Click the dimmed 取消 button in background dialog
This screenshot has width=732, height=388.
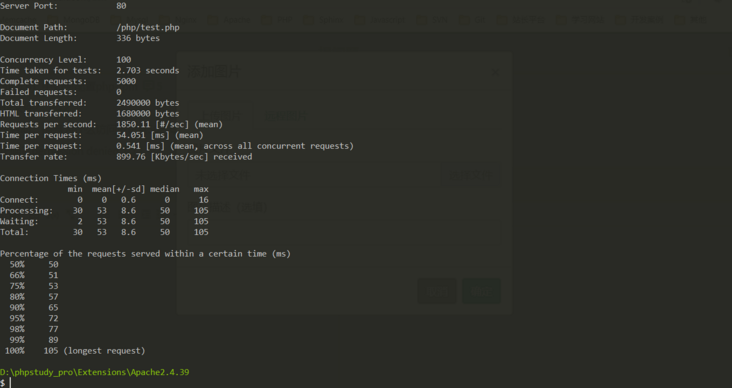(436, 291)
